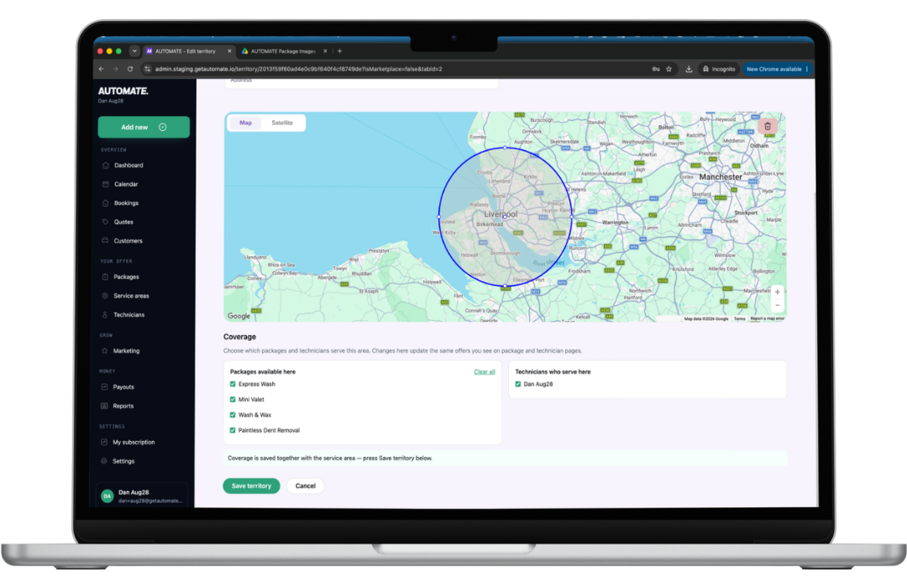Click the Google map Terms link
Screen dimensions: 907x588
(740, 318)
